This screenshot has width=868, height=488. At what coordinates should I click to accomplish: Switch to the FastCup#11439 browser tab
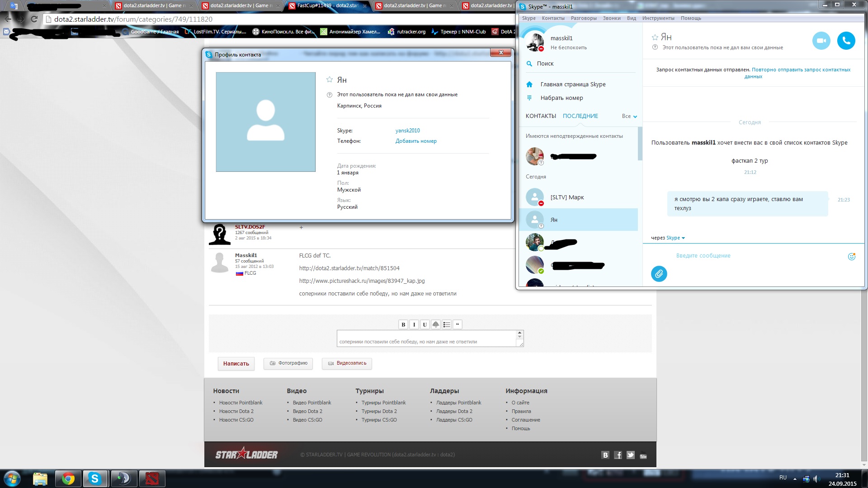328,5
